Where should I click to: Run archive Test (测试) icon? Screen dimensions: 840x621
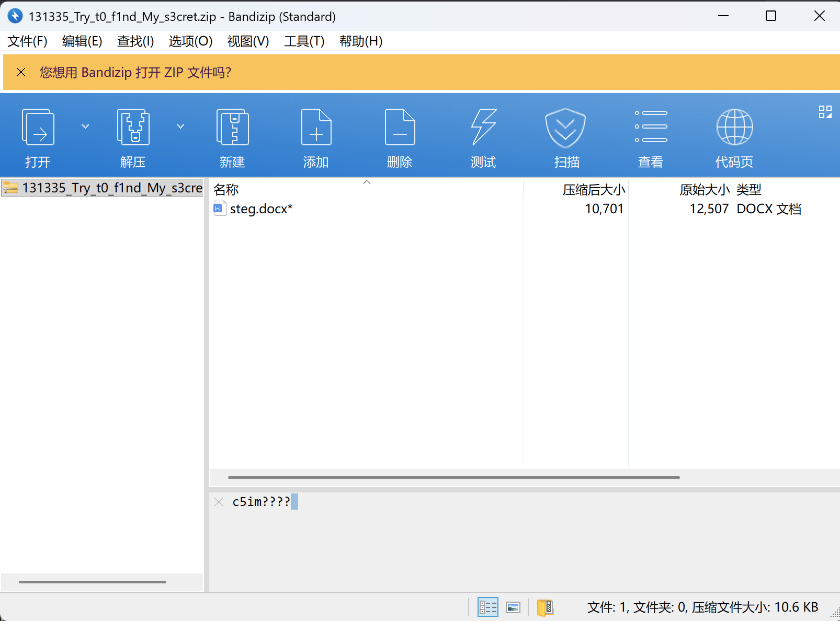(483, 127)
